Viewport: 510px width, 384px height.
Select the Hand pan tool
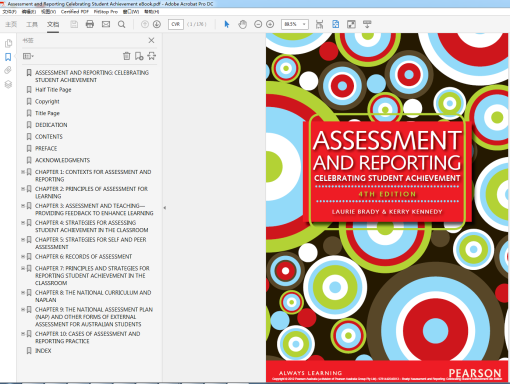click(x=243, y=24)
